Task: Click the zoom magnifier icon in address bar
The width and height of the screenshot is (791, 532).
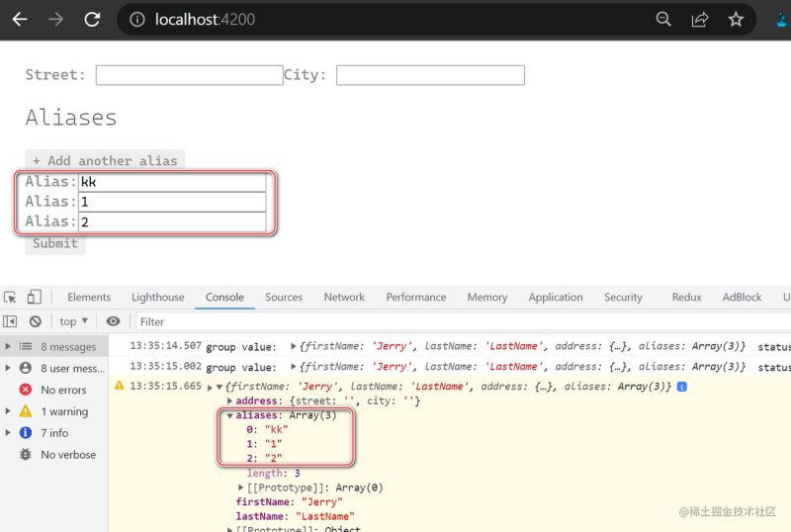Action: pyautogui.click(x=663, y=19)
